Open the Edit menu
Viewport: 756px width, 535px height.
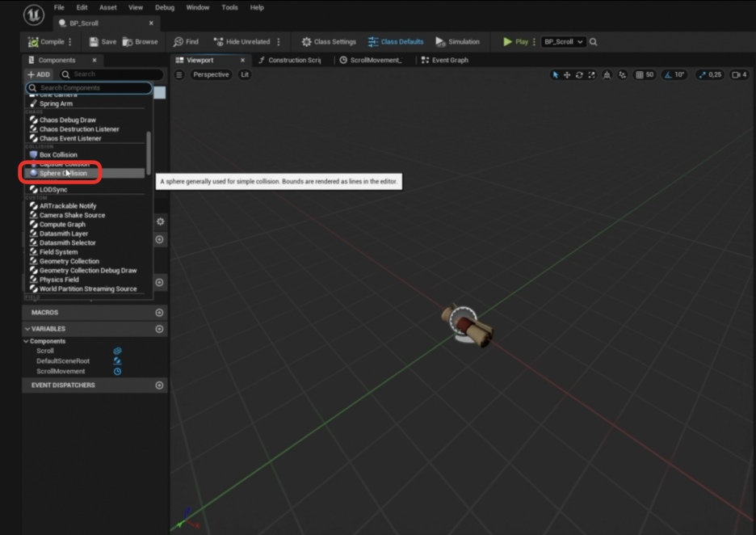(x=82, y=7)
